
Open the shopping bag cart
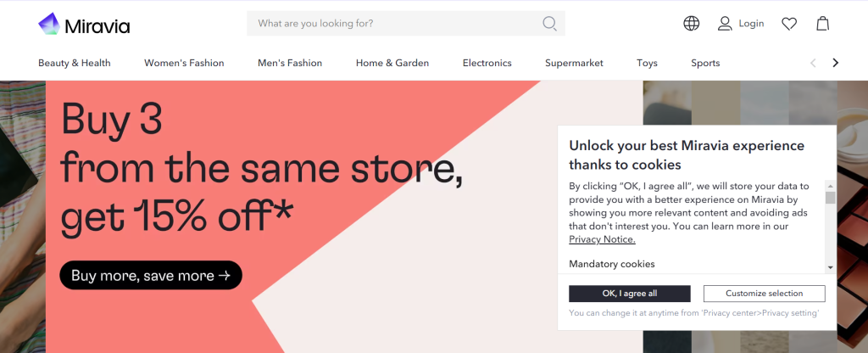point(822,24)
